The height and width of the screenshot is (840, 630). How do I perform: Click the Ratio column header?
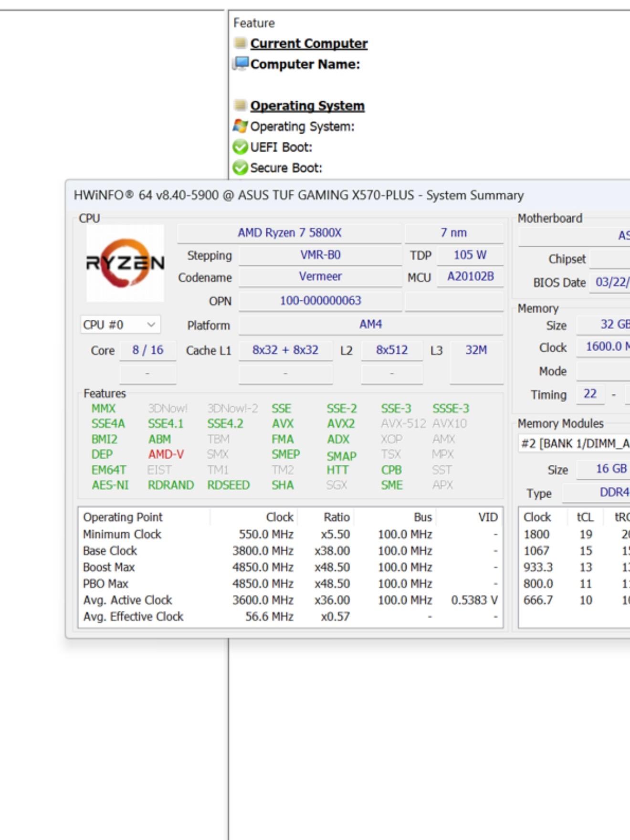pos(326,517)
